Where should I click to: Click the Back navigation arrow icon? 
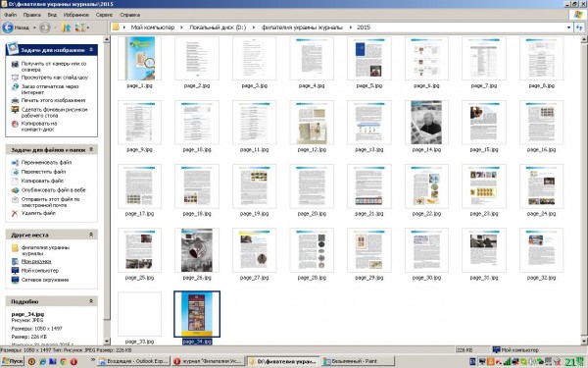point(8,27)
